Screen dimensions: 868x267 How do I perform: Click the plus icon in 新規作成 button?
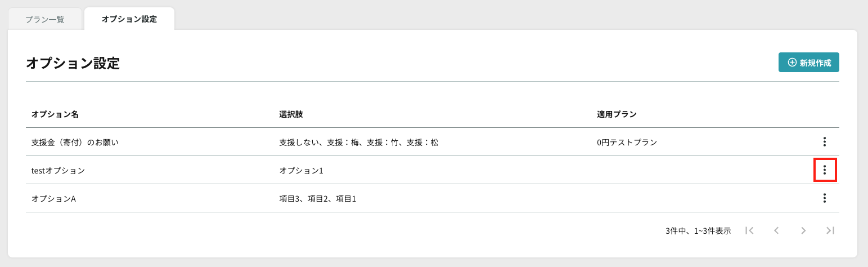pyautogui.click(x=792, y=63)
